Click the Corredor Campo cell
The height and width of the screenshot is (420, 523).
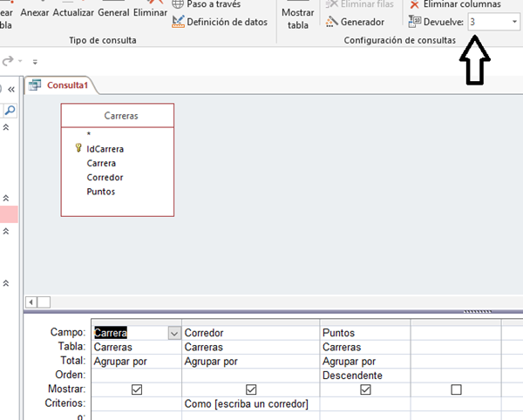[x=251, y=333]
